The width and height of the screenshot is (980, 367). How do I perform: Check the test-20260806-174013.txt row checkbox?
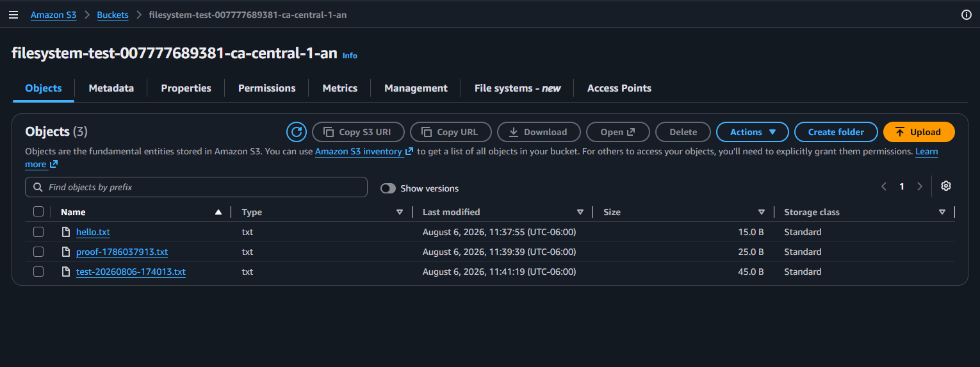pyautogui.click(x=38, y=272)
